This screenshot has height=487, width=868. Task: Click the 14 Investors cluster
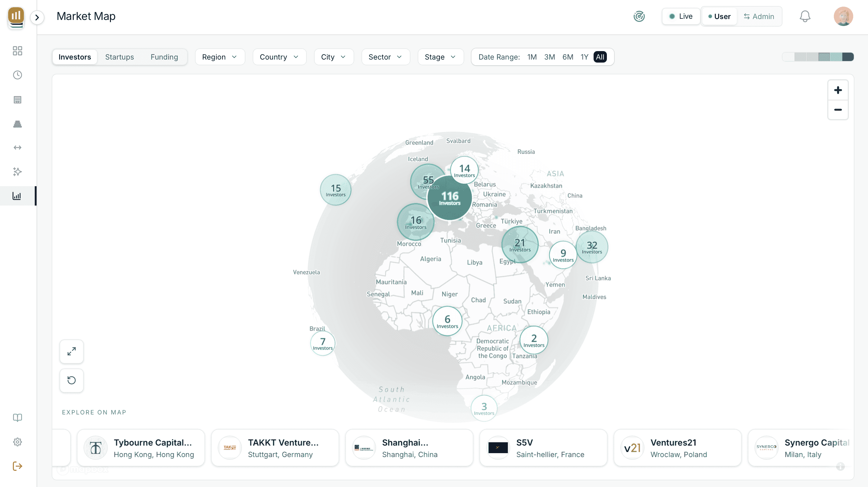pyautogui.click(x=464, y=170)
